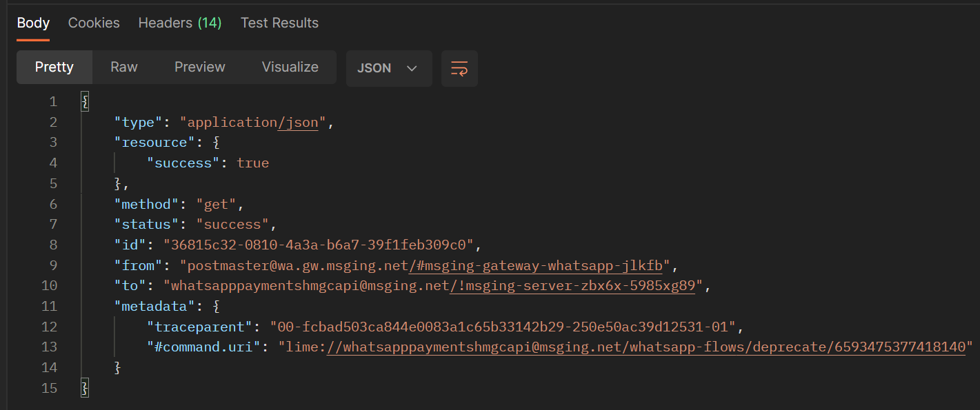Screen dimensions: 980x410
Task: Switch to the Body tab
Action: tap(33, 23)
